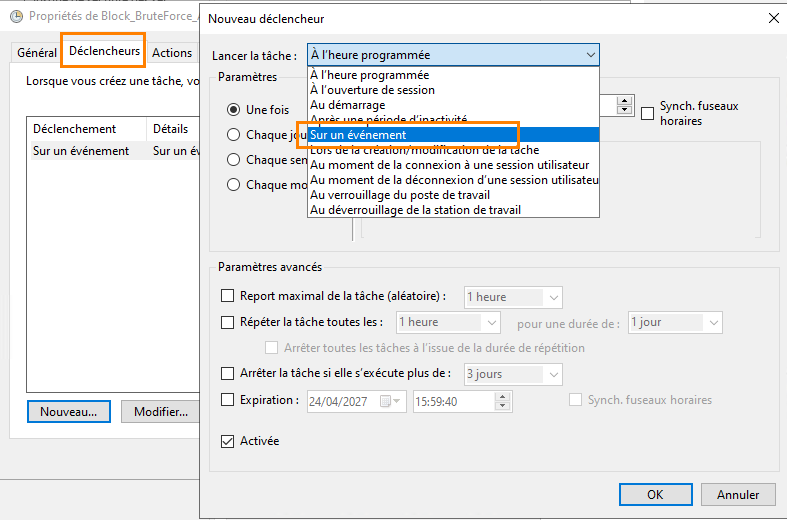Image resolution: width=787 pixels, height=520 pixels.
Task: Toggle the 'Activée' checkbox
Action: tap(227, 441)
